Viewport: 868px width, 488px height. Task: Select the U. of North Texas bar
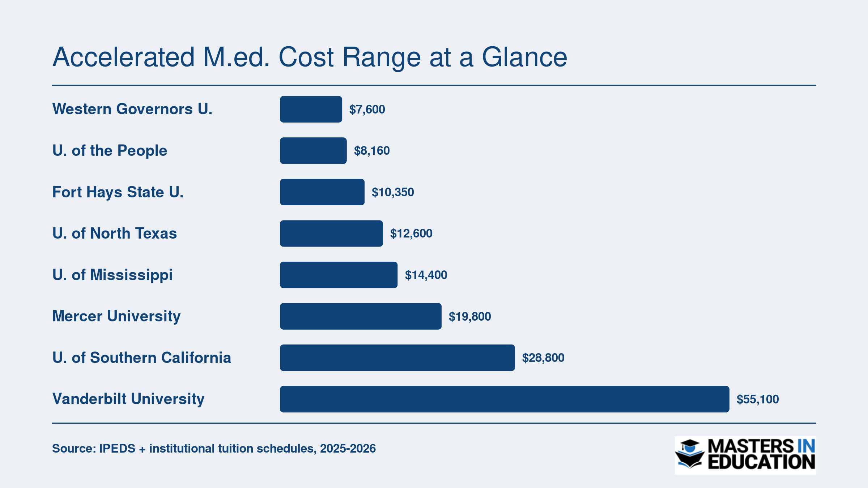pyautogui.click(x=331, y=234)
